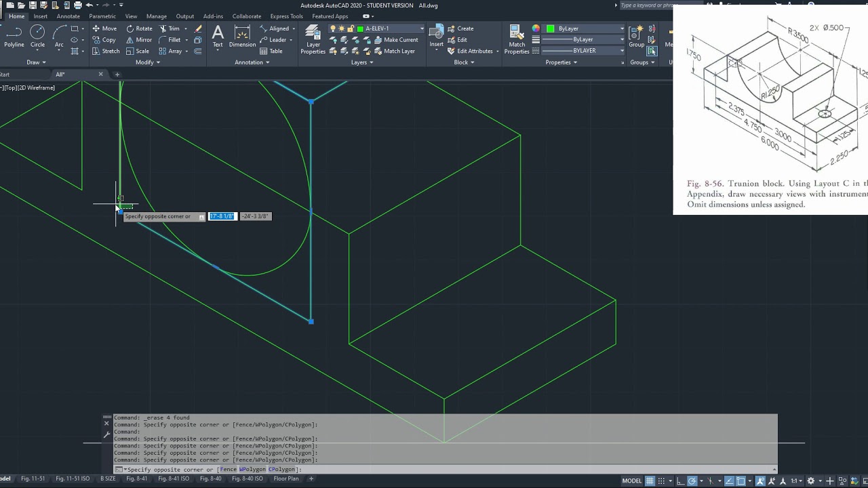The width and height of the screenshot is (868, 488).
Task: Insert a Table
Action: pyautogui.click(x=271, y=51)
